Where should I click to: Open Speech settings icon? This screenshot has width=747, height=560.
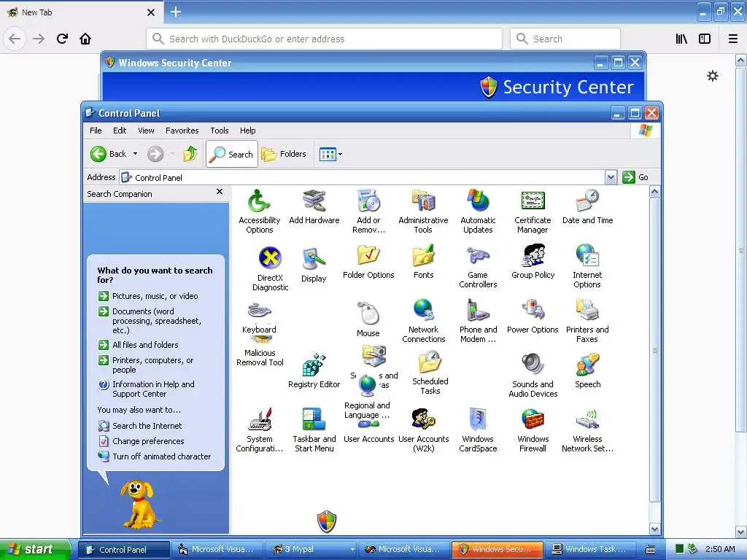point(587,371)
